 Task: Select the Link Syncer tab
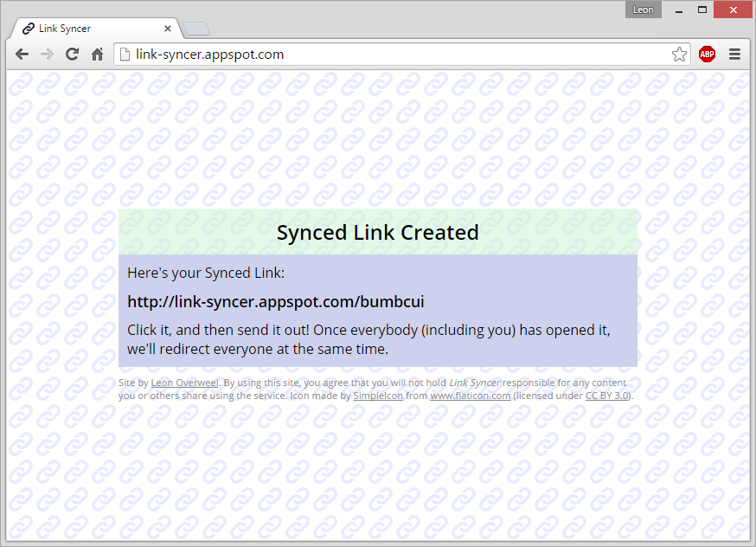click(94, 29)
